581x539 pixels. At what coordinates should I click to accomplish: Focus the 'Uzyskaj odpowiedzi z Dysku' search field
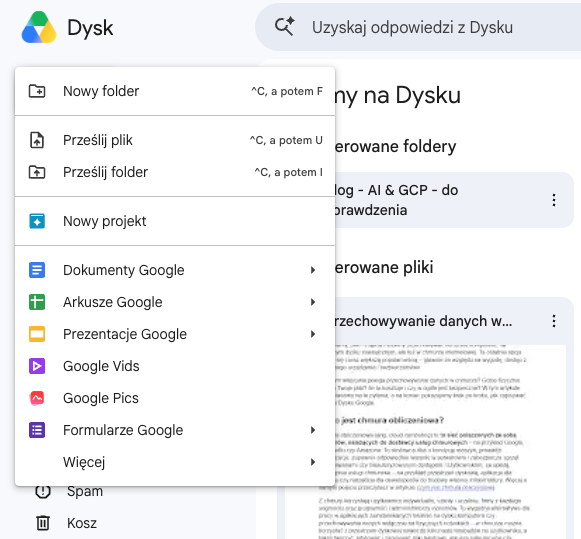tap(418, 27)
